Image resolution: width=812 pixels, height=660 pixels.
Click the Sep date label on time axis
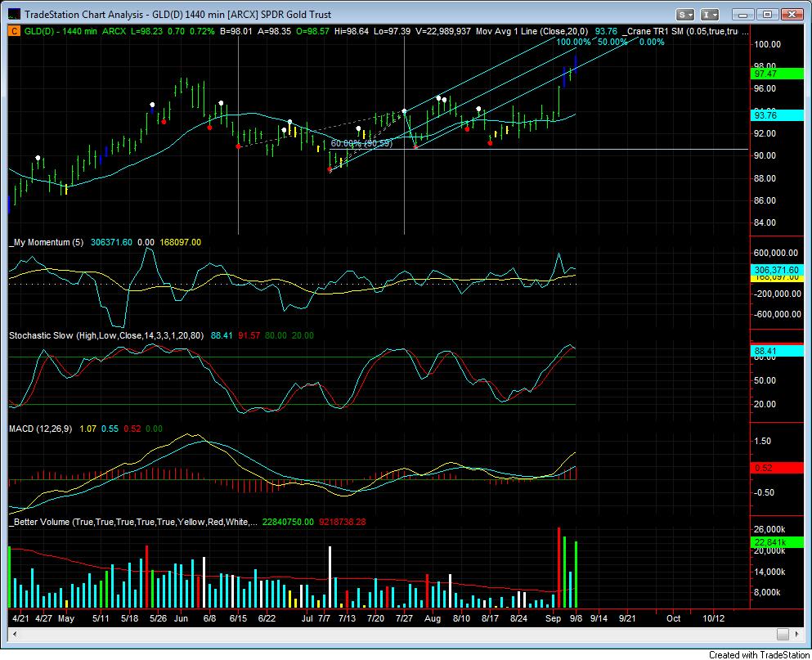click(x=554, y=618)
